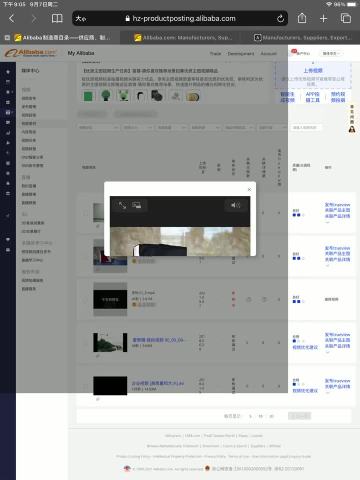Play the dark landscape video thumbnail
Image resolution: width=360 pixels, height=480 pixels.
pos(110,342)
